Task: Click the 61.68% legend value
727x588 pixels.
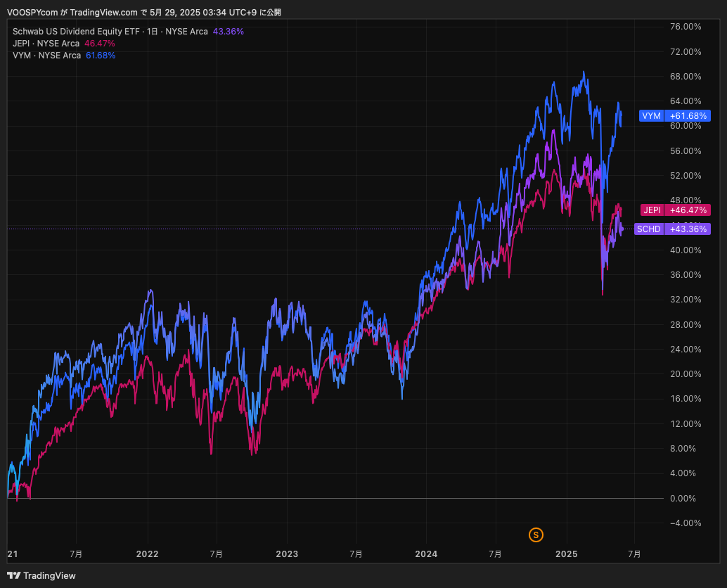Action: point(101,56)
